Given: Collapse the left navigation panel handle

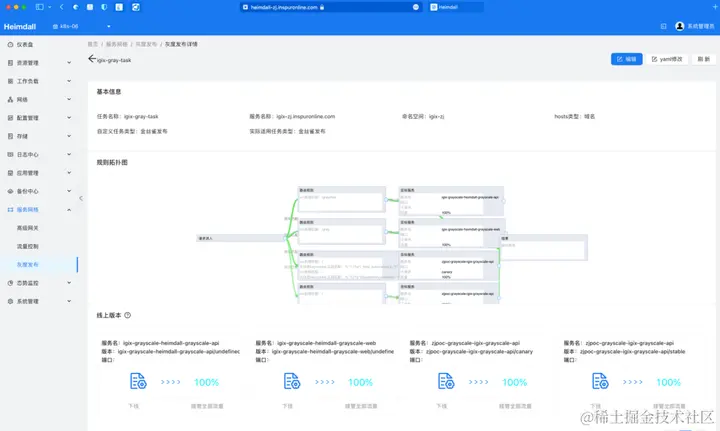Looking at the screenshot, I should pyautogui.click(x=81, y=198).
